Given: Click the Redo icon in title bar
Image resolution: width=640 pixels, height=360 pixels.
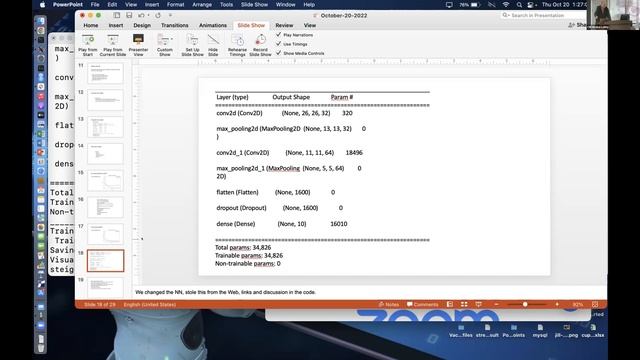Looking at the screenshot, I should (158, 16).
